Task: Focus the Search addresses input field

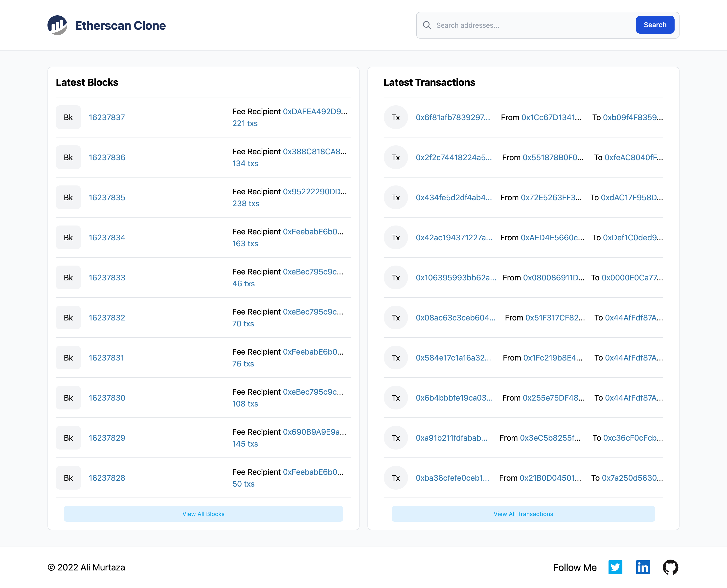Action: [x=532, y=25]
